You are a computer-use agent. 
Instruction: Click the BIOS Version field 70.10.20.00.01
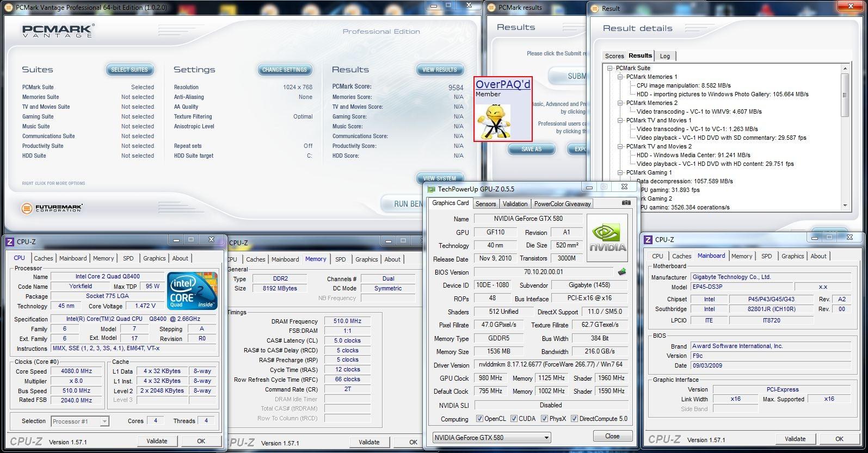click(x=544, y=272)
